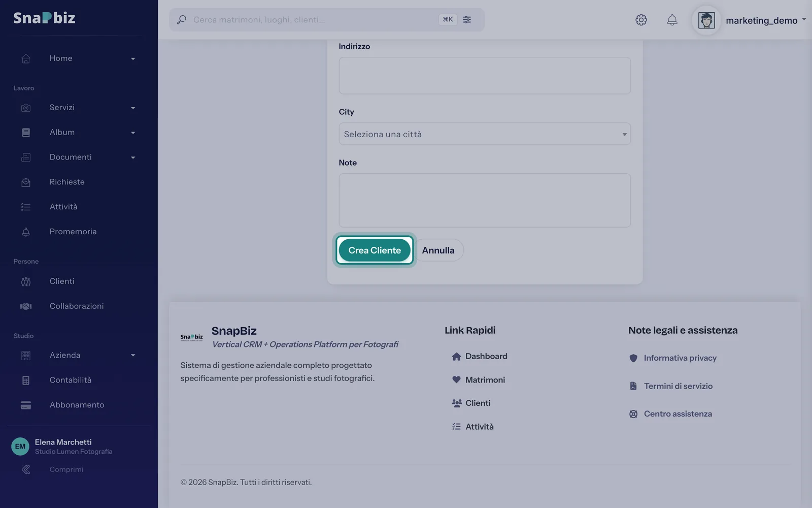Viewport: 812px width, 508px height.
Task: Open the City 'Seleziona una città' dropdown
Action: 485,134
